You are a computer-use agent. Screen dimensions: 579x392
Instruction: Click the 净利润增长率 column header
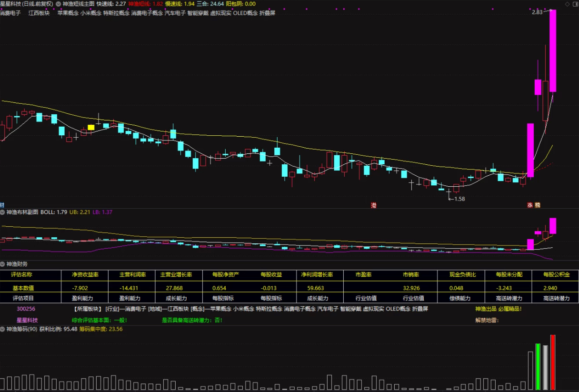pyautogui.click(x=317, y=275)
